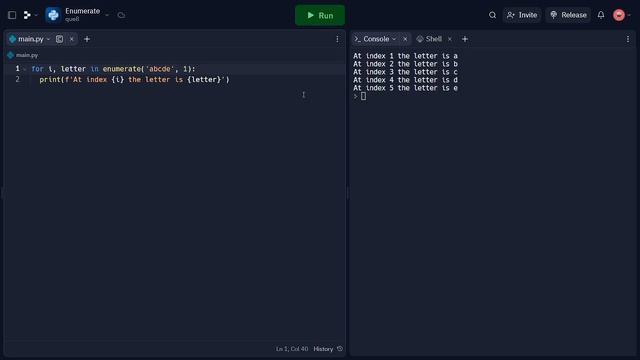
Task: Place cursor in the print statement
Action: point(134,80)
